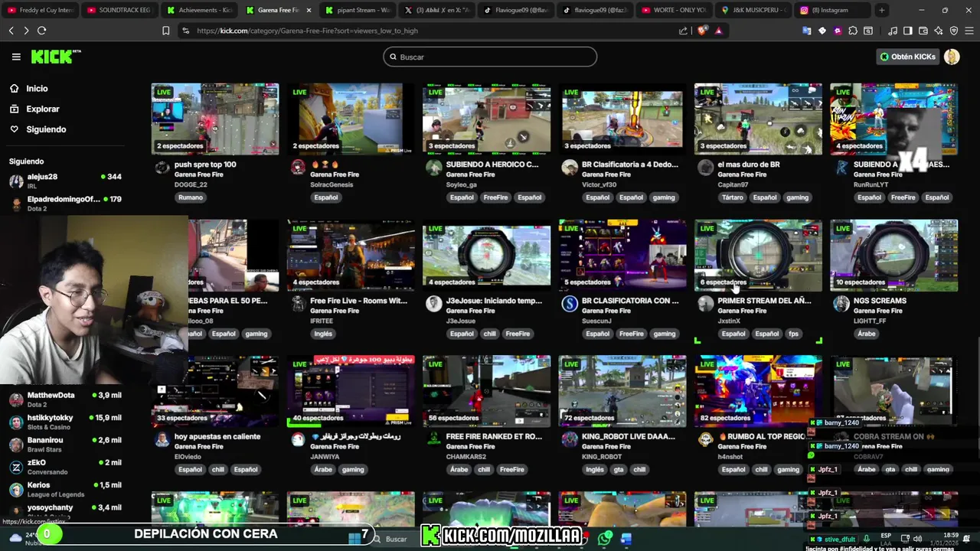Open a new browser tab
Image resolution: width=980 pixels, height=551 pixels.
(882, 10)
